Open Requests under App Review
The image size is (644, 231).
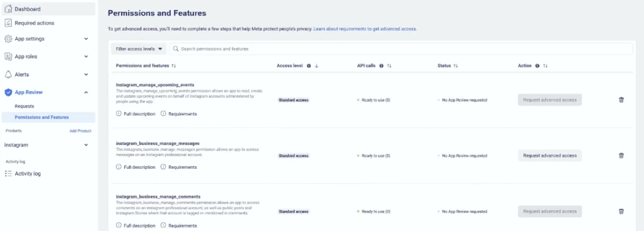tap(25, 106)
